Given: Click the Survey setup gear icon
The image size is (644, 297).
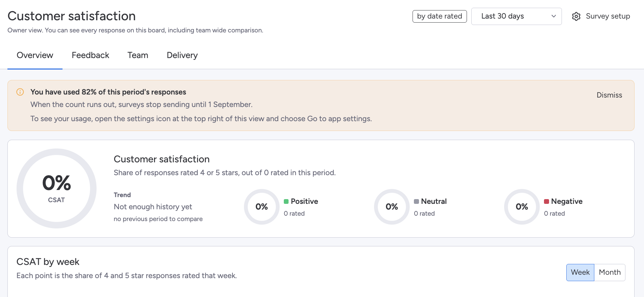Looking at the screenshot, I should [x=576, y=16].
